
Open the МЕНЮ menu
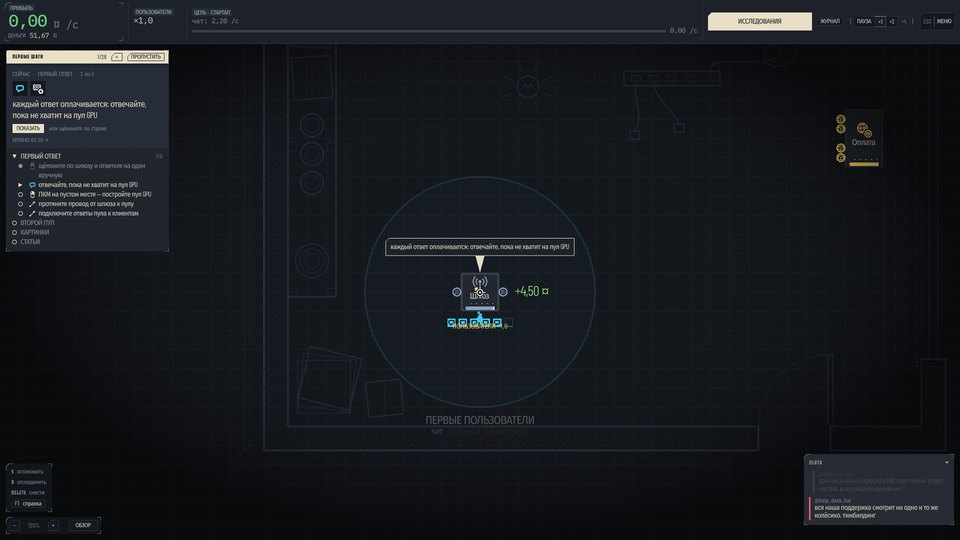(x=944, y=21)
